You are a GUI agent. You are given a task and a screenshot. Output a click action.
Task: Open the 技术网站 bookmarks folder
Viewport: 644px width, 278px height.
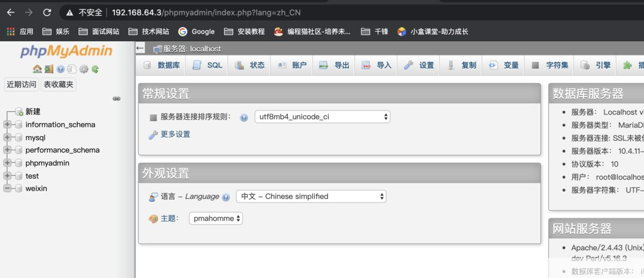149,32
